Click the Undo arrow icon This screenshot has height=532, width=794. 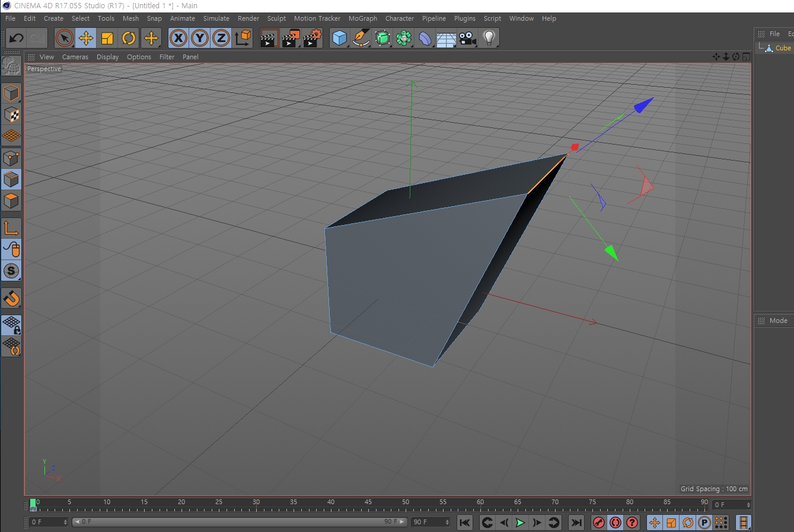point(16,39)
